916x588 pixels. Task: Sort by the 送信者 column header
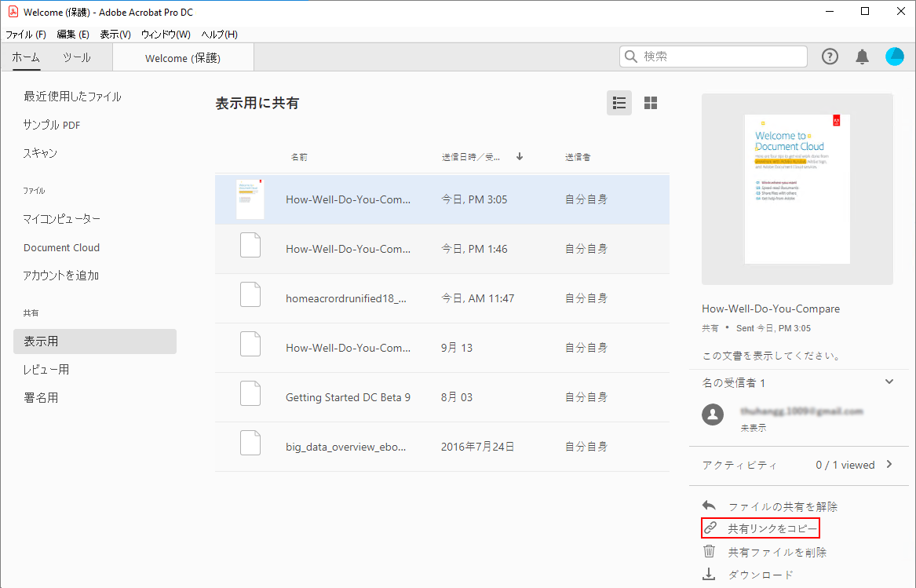[578, 157]
